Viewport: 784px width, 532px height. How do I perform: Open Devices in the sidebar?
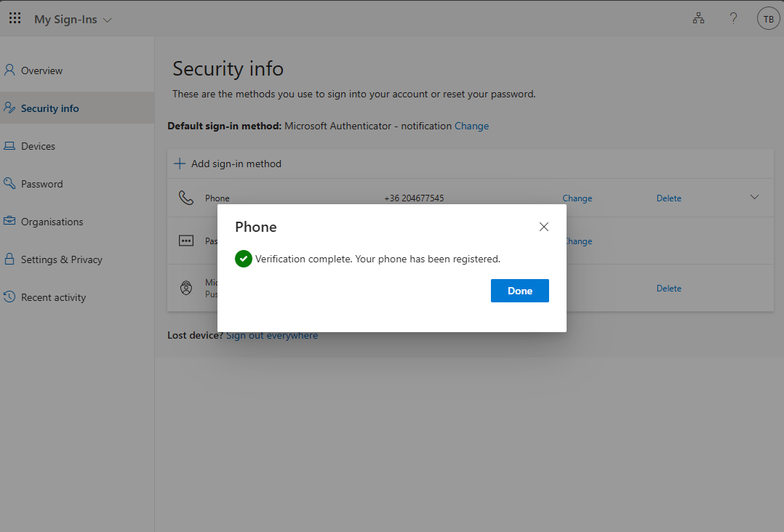(x=38, y=146)
